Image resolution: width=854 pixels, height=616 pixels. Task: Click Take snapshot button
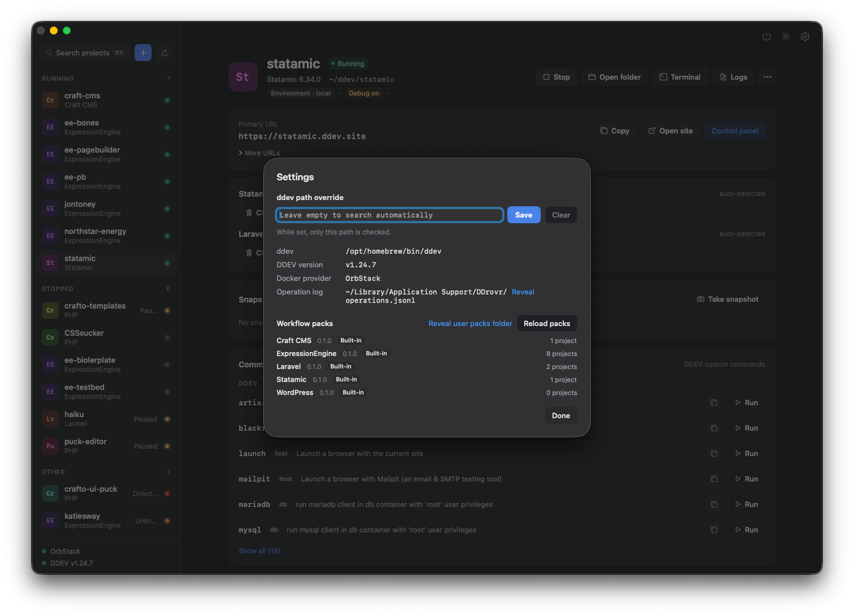point(728,300)
